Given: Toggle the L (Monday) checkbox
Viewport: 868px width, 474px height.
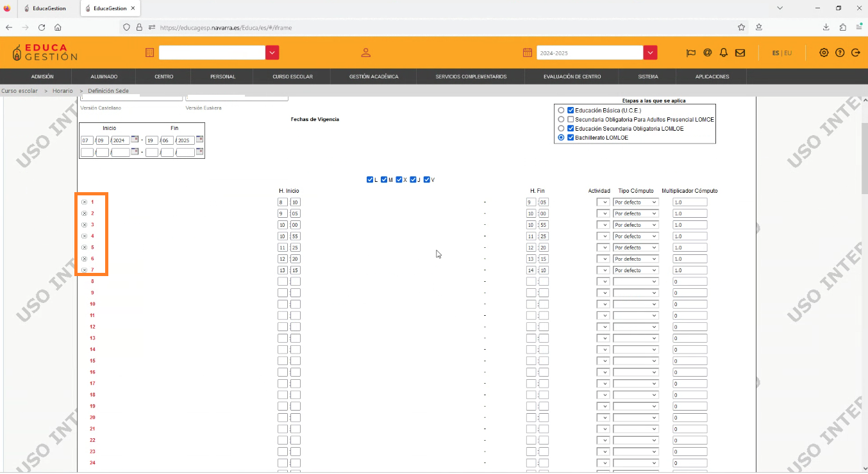Looking at the screenshot, I should click(370, 179).
